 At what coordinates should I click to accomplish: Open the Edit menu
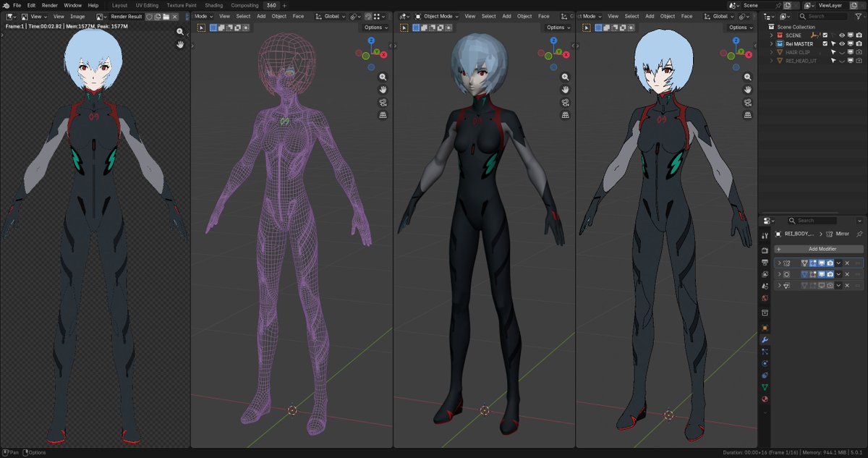point(31,5)
